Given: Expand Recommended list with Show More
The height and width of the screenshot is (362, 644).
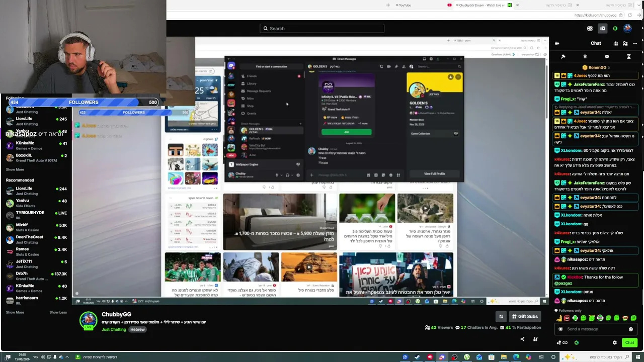Looking at the screenshot, I should coord(15,312).
